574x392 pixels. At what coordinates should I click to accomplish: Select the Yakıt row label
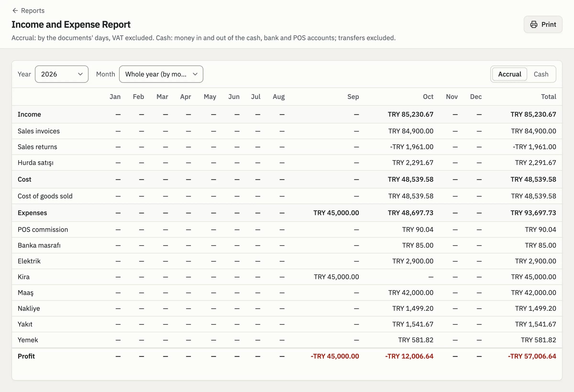[25, 324]
